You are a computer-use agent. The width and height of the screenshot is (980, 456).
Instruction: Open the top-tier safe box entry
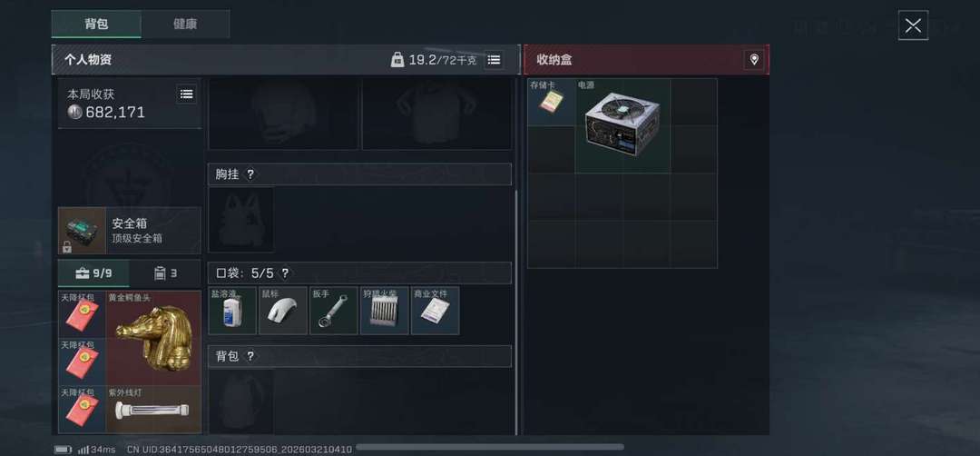(x=130, y=231)
